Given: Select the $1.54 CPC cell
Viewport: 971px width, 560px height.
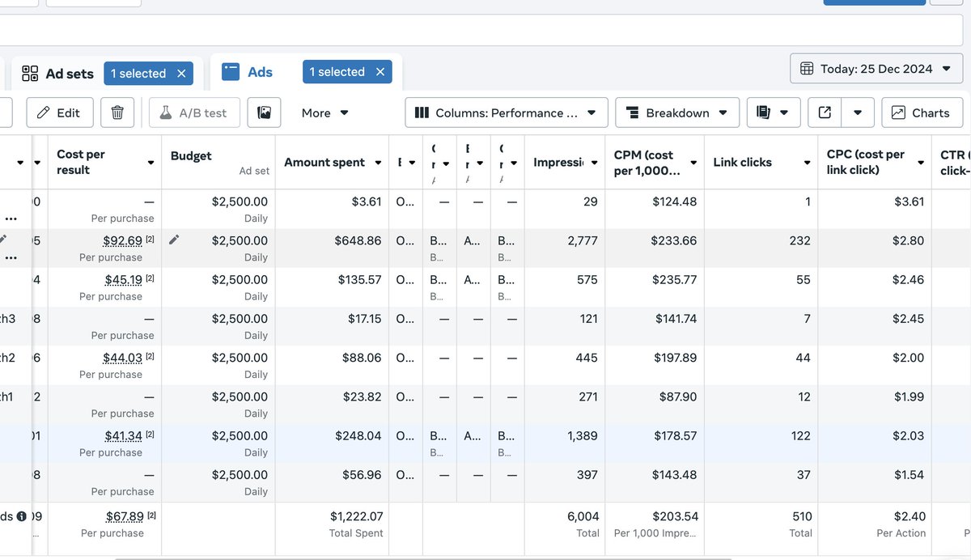Looking at the screenshot, I should [x=908, y=474].
